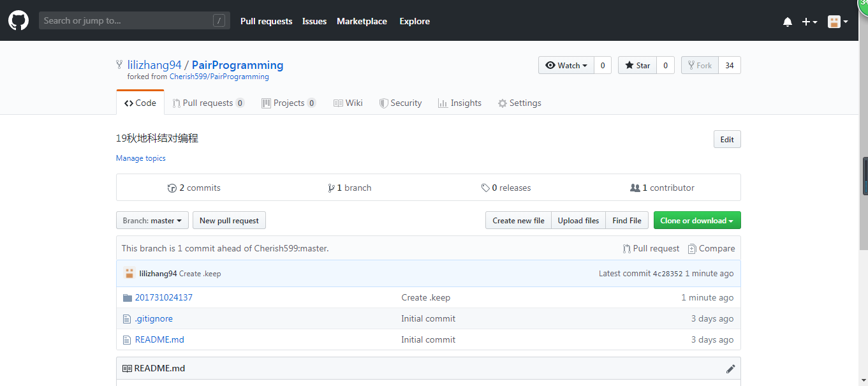The width and height of the screenshot is (868, 386).
Task: Open the GitHub Octocat home logo
Action: coord(18,20)
